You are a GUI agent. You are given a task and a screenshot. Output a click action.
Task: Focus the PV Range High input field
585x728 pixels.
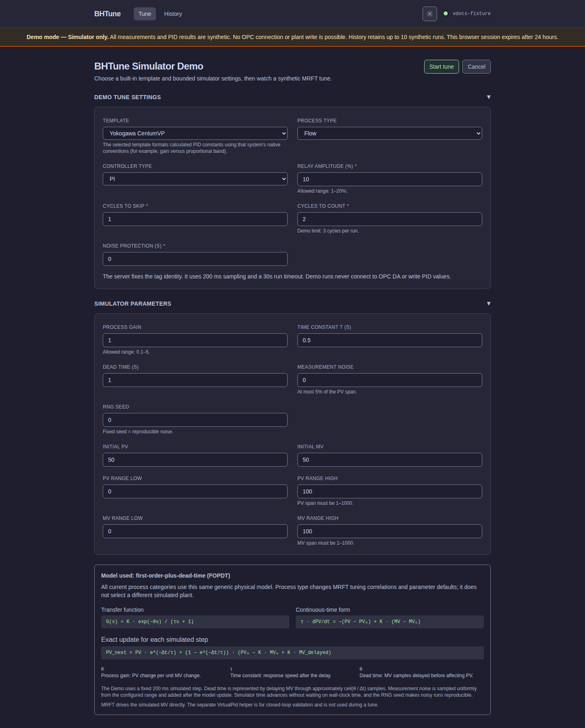390,491
